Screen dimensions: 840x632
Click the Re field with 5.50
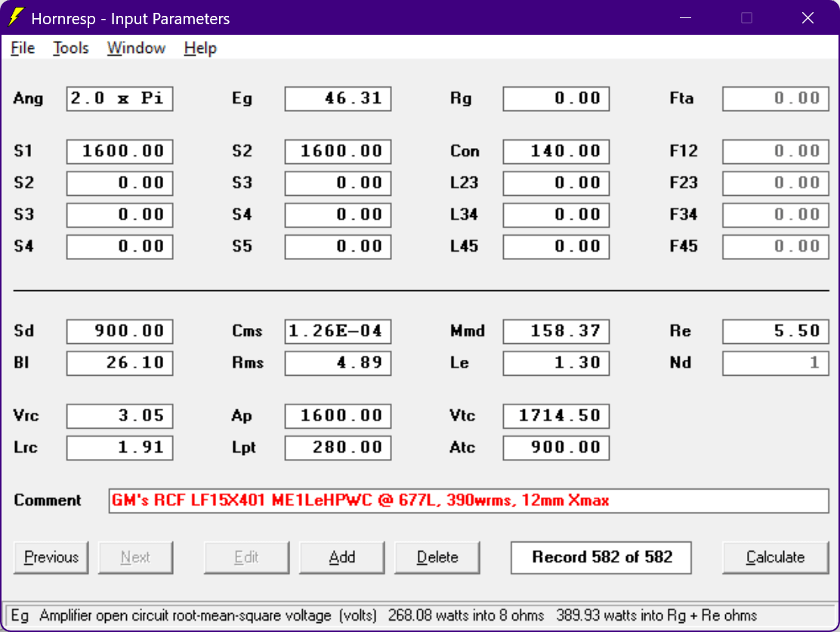[775, 331]
